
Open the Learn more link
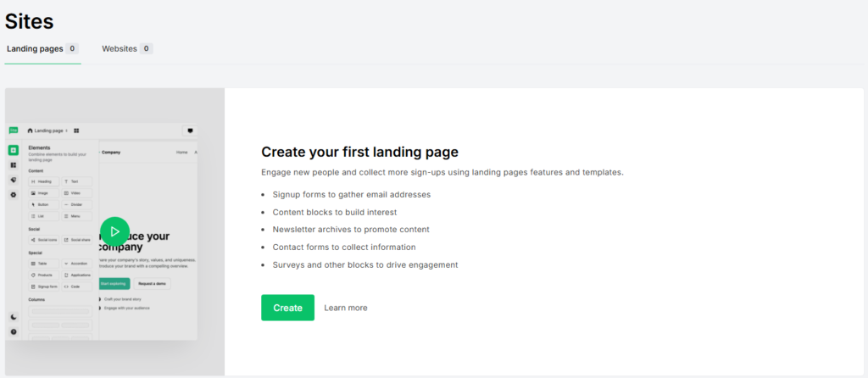346,308
